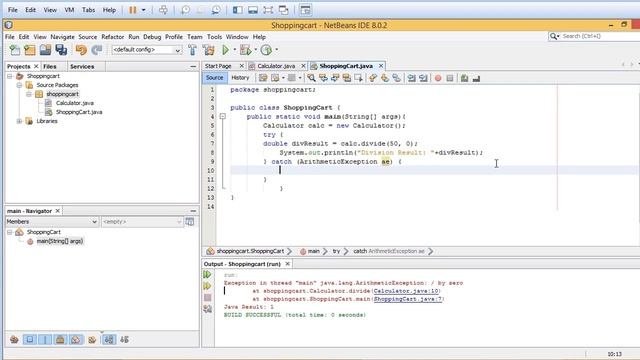640x360 pixels.
Task: Click the red Start Macro Recording icon
Action: pyautogui.click(x=438, y=78)
